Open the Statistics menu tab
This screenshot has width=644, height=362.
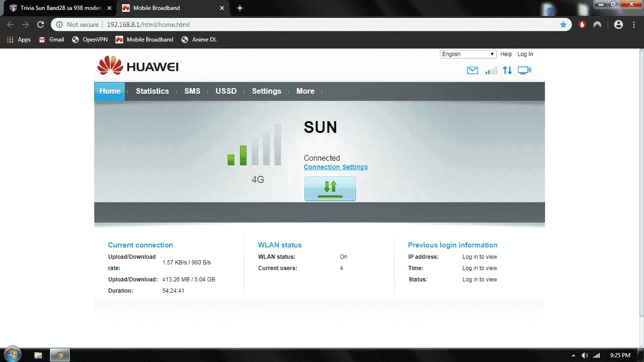tap(152, 91)
